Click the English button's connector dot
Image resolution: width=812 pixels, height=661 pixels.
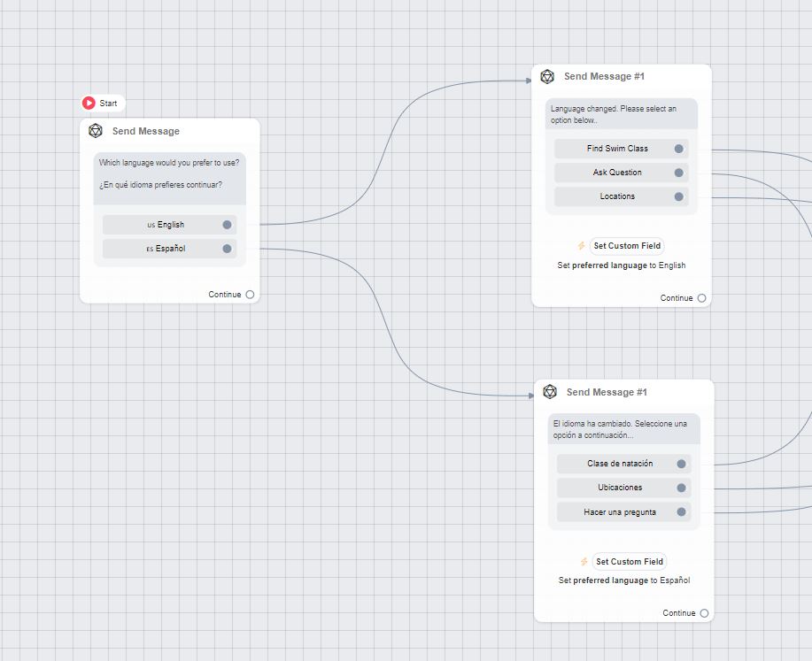[x=227, y=225]
